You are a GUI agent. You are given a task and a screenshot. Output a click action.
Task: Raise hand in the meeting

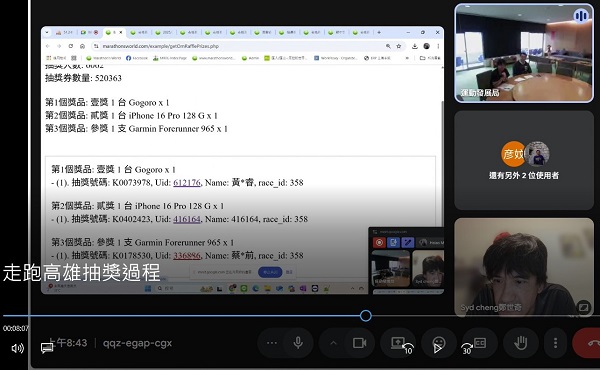click(520, 343)
